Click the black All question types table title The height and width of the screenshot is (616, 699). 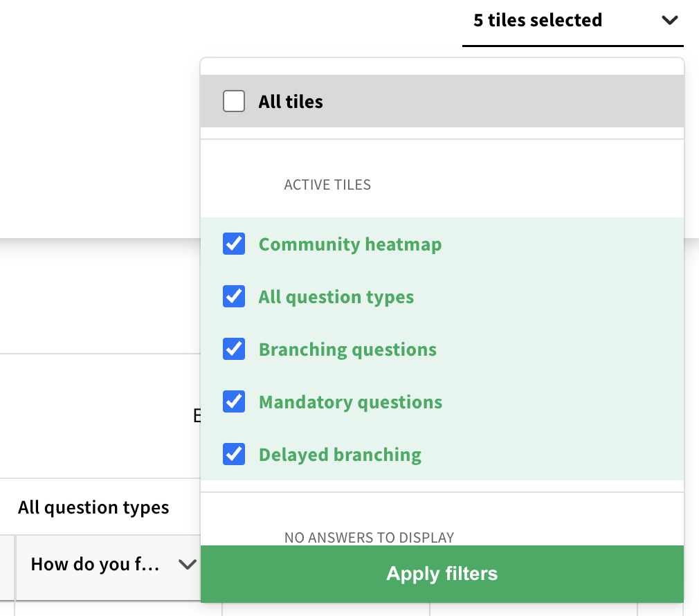(93, 507)
